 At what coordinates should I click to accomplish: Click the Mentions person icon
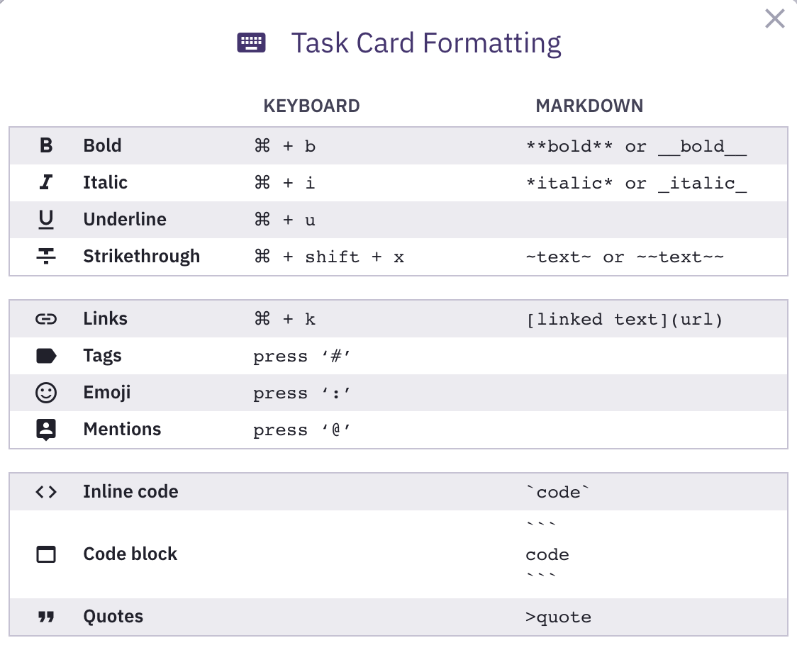click(x=46, y=430)
